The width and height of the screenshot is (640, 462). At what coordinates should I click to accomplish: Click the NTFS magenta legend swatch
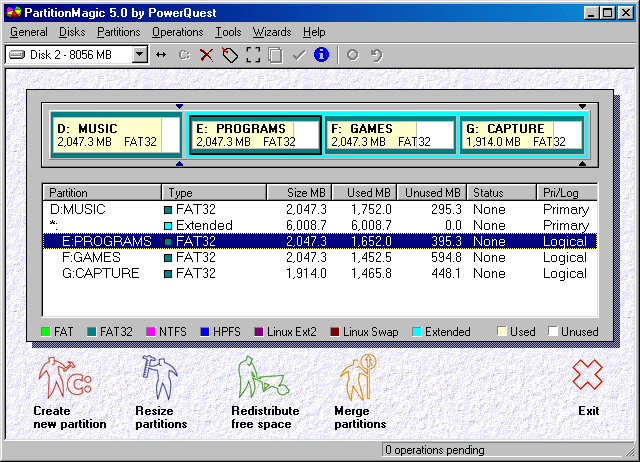(x=150, y=332)
